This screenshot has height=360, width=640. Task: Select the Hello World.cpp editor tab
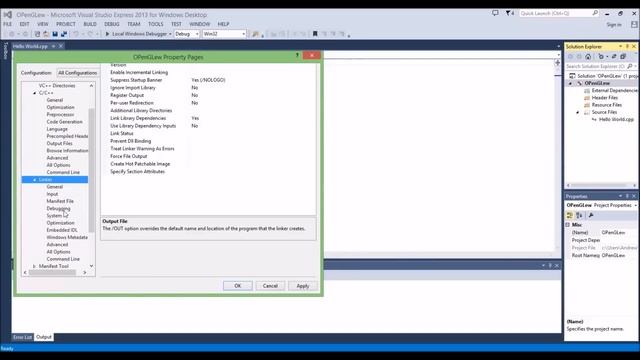pyautogui.click(x=31, y=47)
